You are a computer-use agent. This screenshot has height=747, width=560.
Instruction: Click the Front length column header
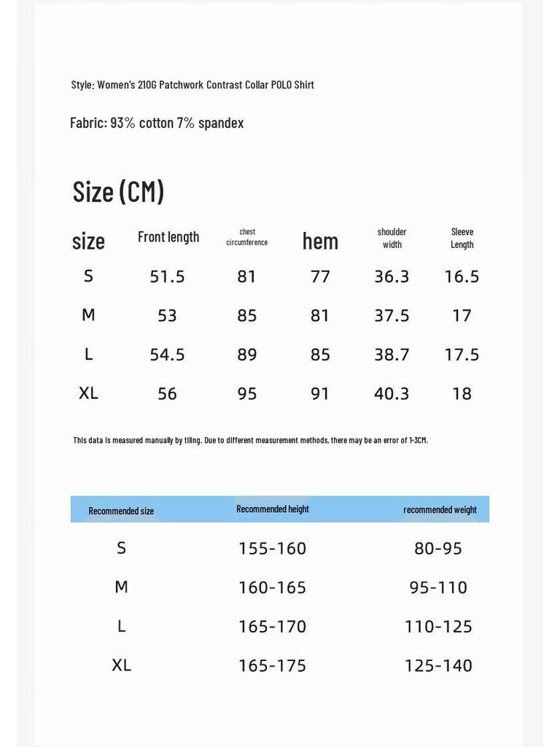[x=168, y=237]
